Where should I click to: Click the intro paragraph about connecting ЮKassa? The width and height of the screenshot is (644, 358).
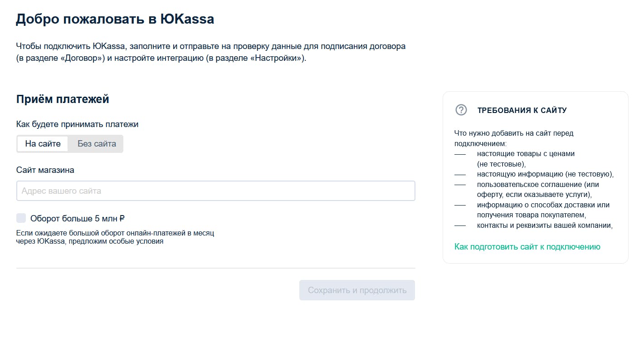coord(211,52)
